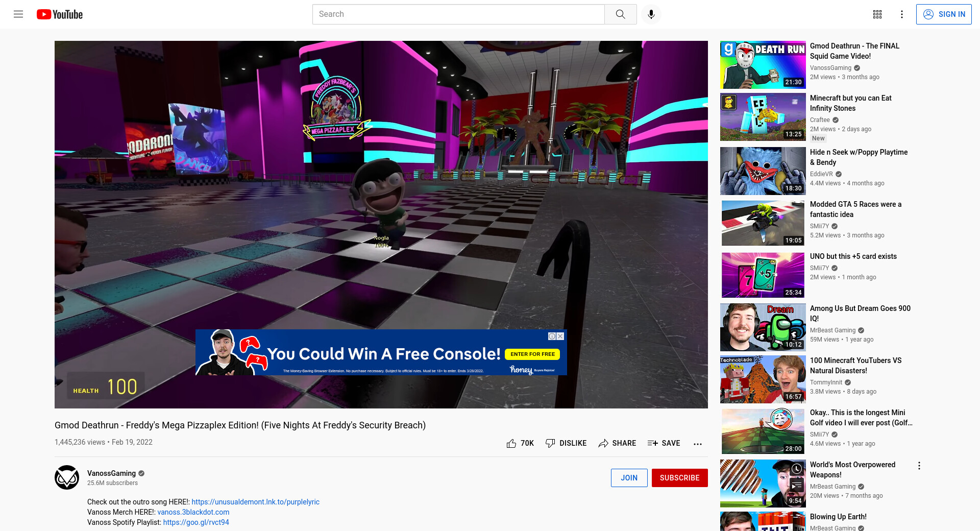This screenshot has height=531, width=980.
Task: Open Among Us Dream 900 IQ thumbnail
Action: 763,327
